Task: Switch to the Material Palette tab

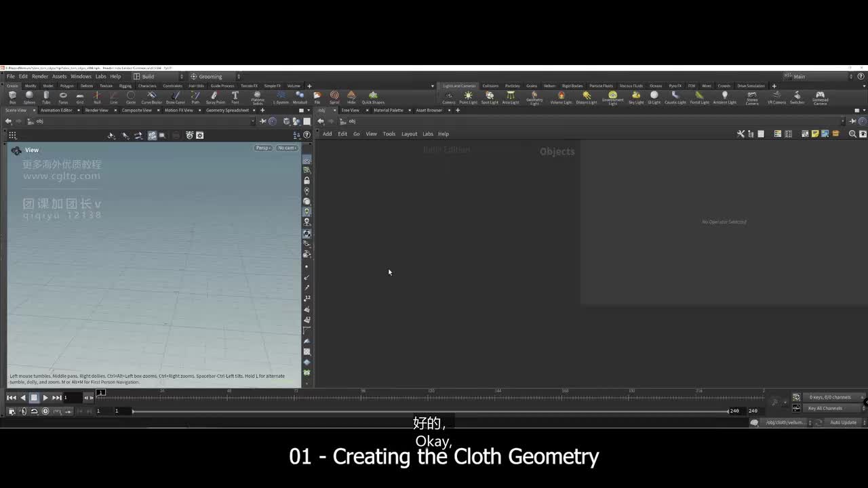Action: [x=388, y=110]
